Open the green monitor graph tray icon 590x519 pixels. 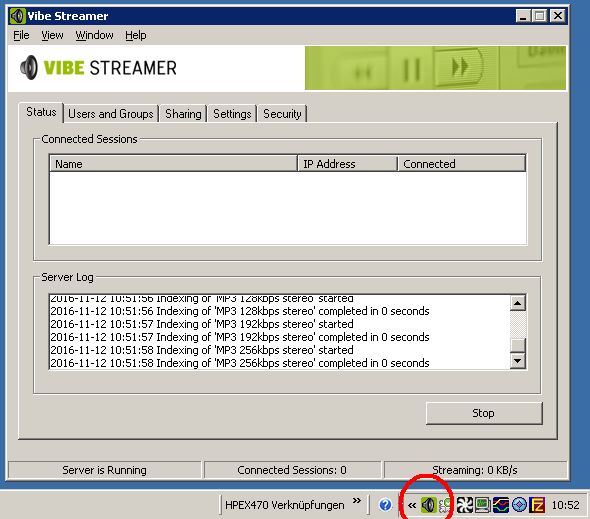point(482,505)
